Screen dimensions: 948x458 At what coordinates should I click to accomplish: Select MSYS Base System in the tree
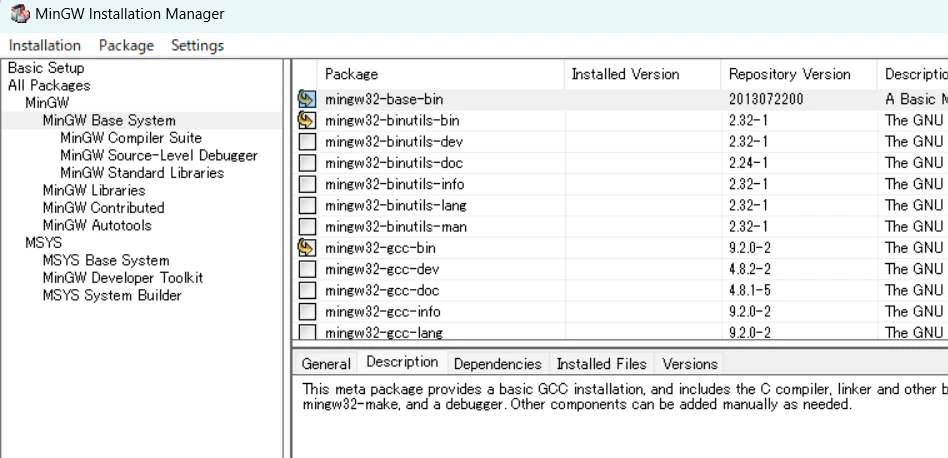106,260
